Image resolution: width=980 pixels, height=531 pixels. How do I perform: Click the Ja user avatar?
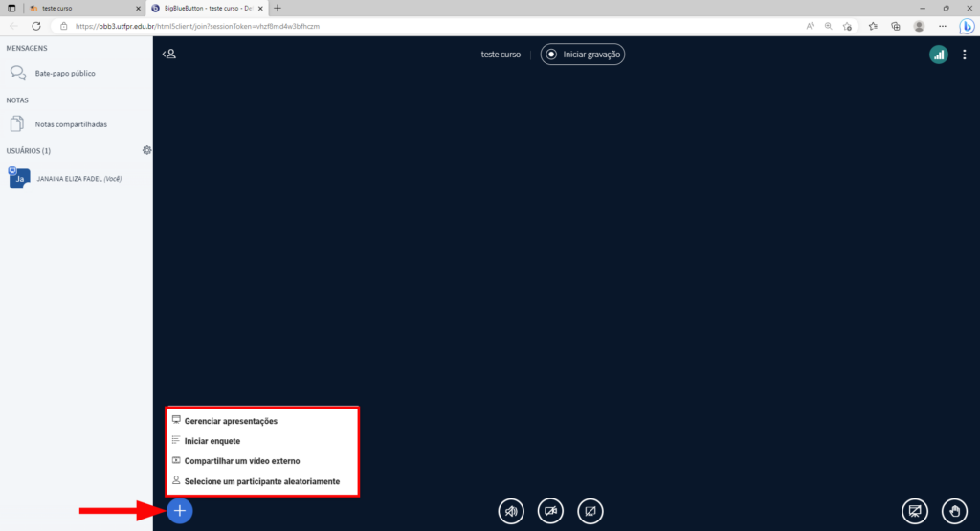pyautogui.click(x=19, y=178)
